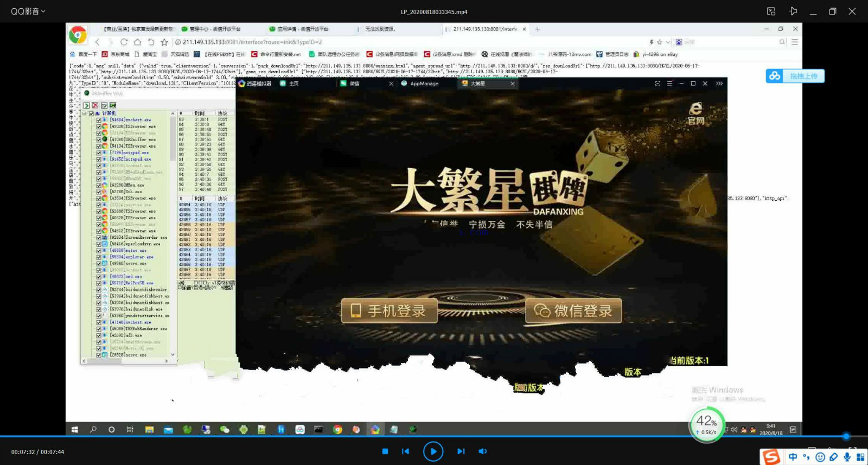Image resolution: width=868 pixels, height=465 pixels.
Task: Seek using the blue progress bar handle
Action: tap(846, 436)
